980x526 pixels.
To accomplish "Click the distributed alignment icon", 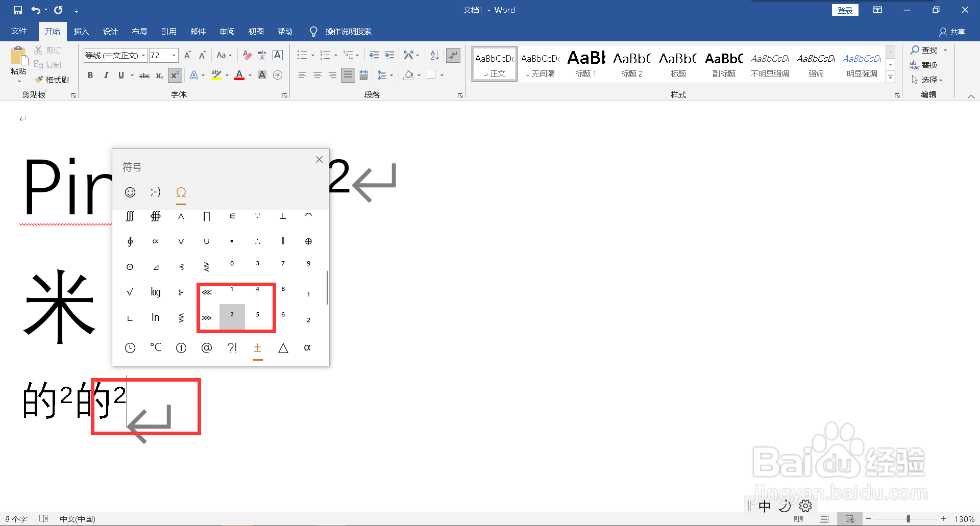I will pyautogui.click(x=363, y=75).
